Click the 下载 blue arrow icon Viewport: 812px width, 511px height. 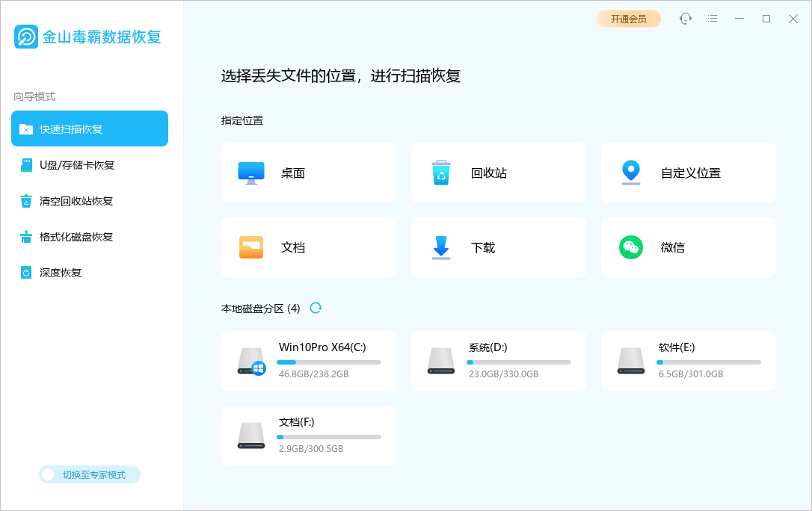coord(441,247)
